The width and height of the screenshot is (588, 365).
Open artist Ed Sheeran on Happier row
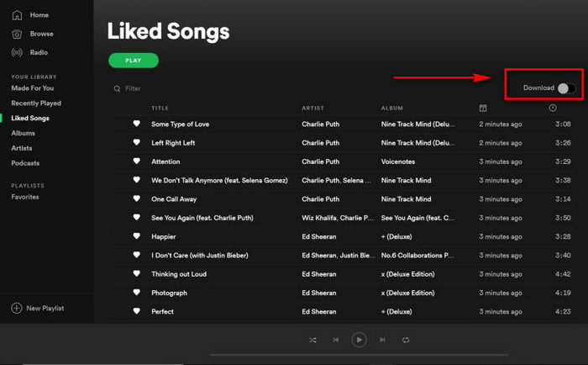point(319,237)
